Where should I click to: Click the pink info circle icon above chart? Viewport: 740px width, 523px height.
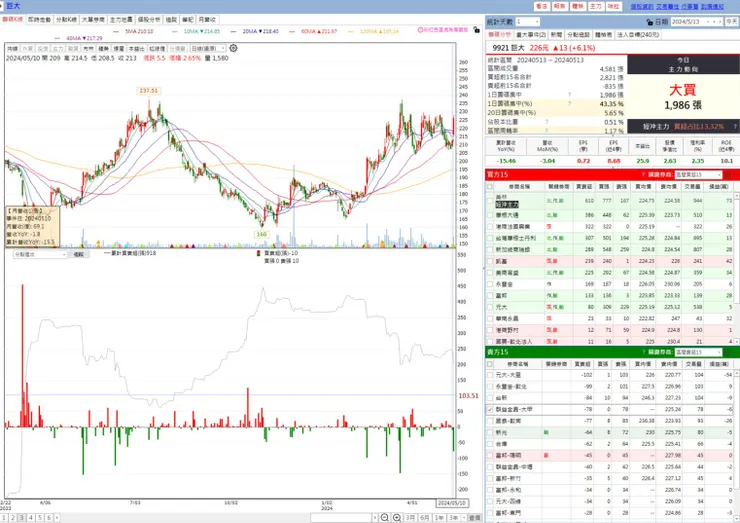click(x=420, y=30)
